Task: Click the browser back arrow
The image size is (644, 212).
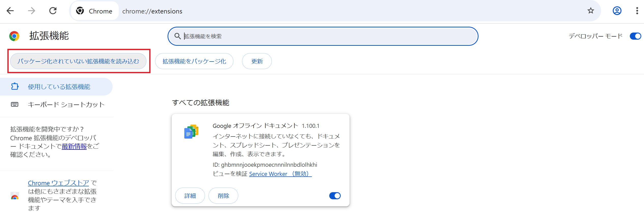Action: [10, 11]
